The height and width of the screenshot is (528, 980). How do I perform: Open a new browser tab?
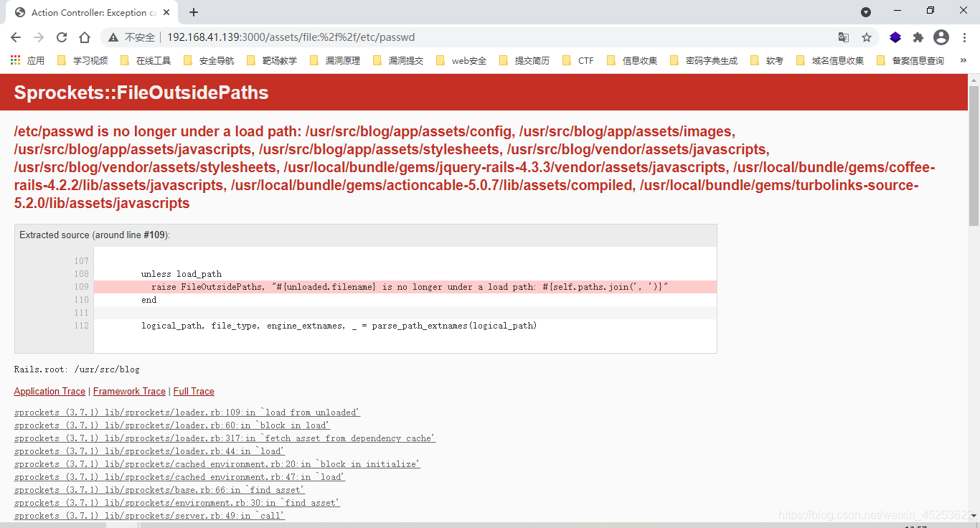(x=194, y=12)
